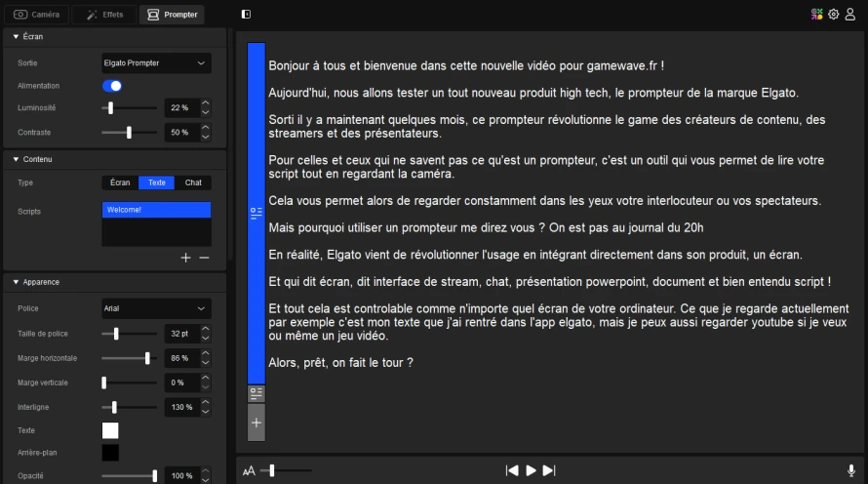Click the Contraste 50 % field
The width and height of the screenshot is (868, 484).
tap(181, 133)
